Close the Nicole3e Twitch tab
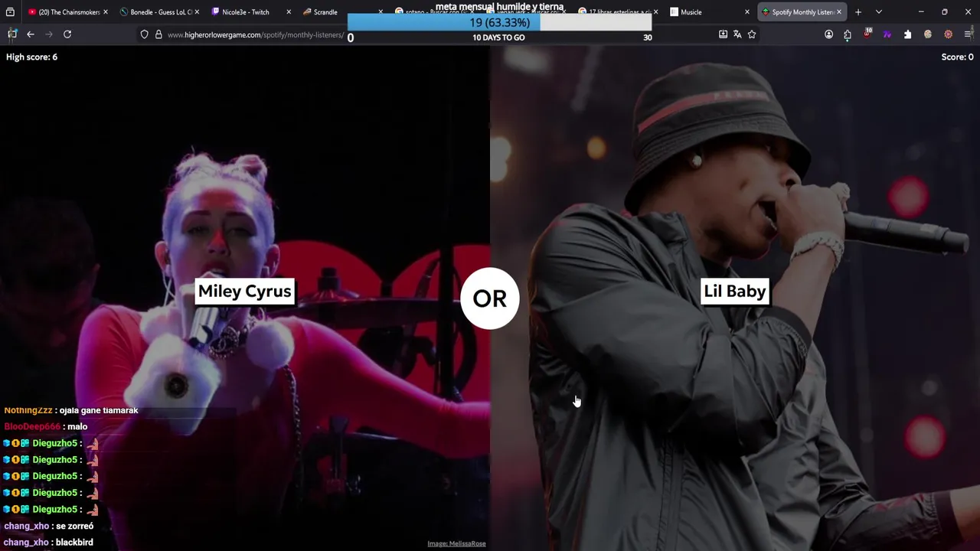This screenshot has width=980, height=551. coord(289,12)
